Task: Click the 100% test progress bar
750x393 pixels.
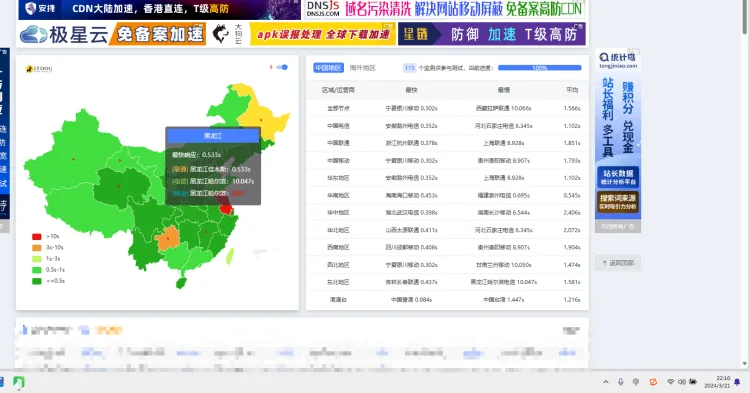Action: tap(540, 68)
